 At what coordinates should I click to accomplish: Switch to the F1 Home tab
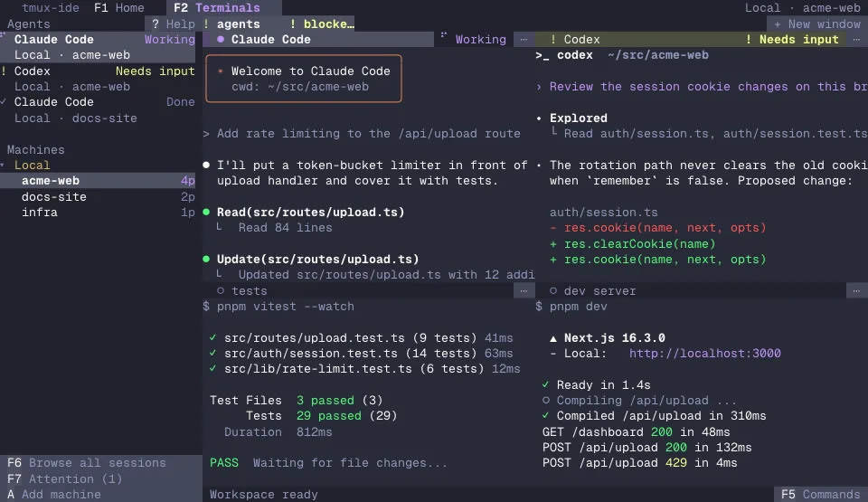[119, 8]
